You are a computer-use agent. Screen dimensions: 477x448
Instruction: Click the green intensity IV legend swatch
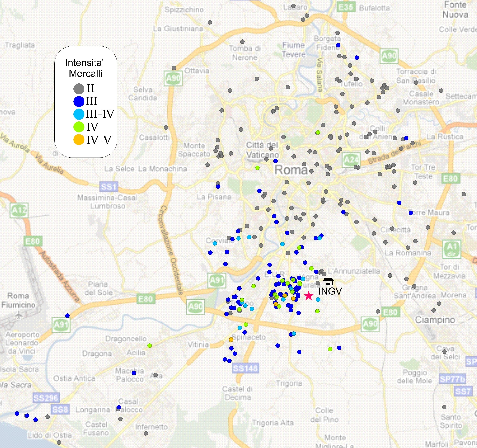79,127
